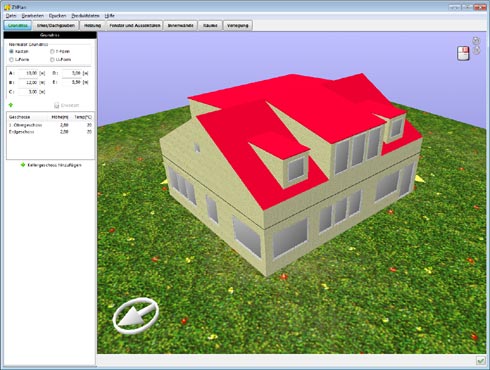Open the Bearbeiten menu
Screen dimensions: 490x370
[x=33, y=16]
